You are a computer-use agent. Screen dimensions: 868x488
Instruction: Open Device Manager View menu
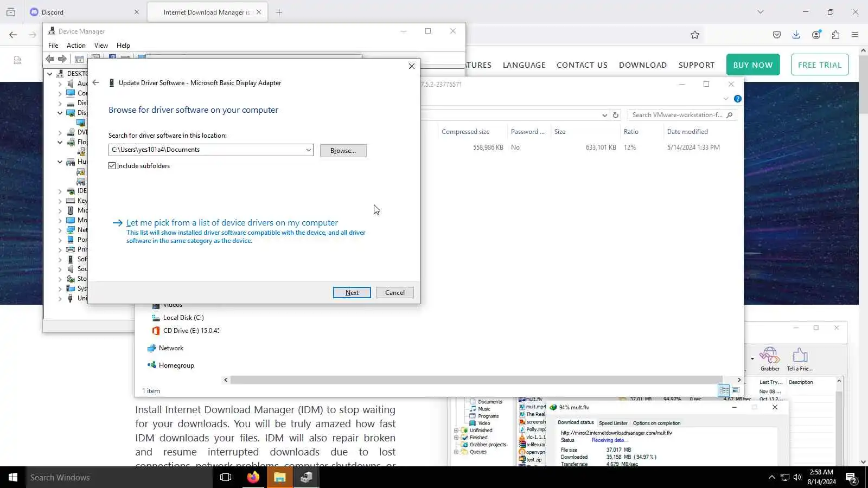(x=101, y=46)
